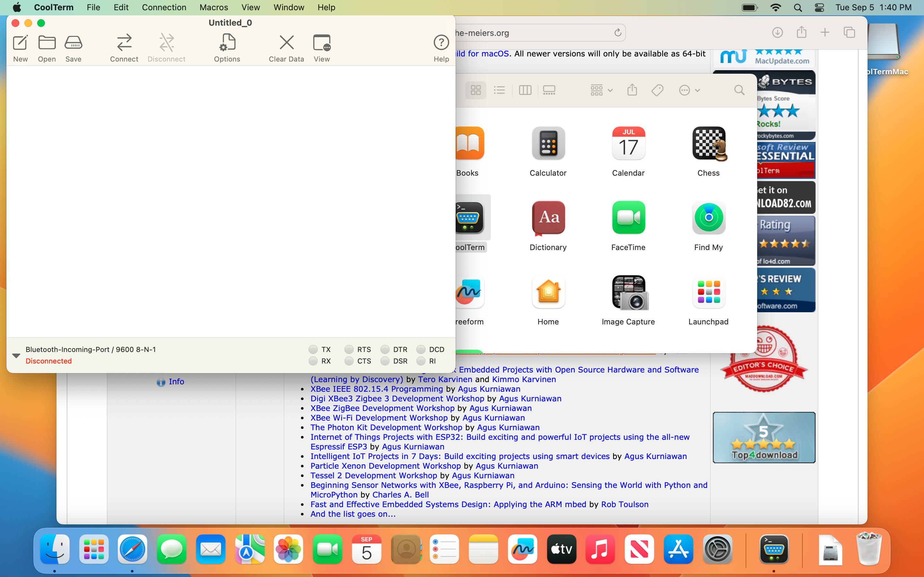Viewport: 924px width, 577px height.
Task: Click the New icon in CoolTerm toolbar
Action: click(x=20, y=43)
